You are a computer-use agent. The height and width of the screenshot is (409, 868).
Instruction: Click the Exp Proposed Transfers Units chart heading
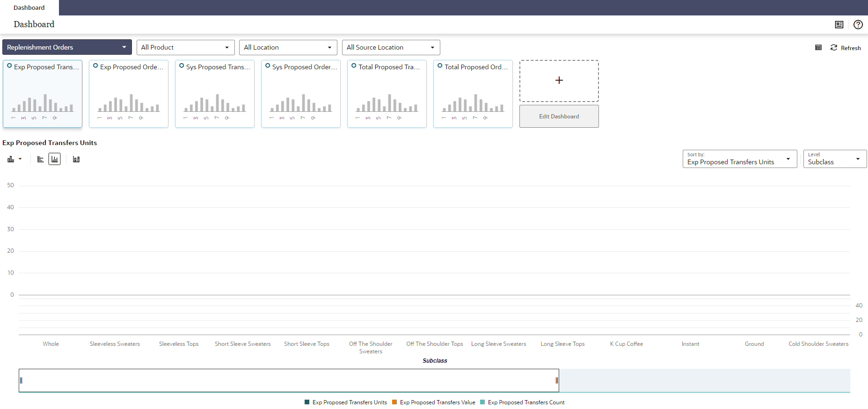[50, 143]
